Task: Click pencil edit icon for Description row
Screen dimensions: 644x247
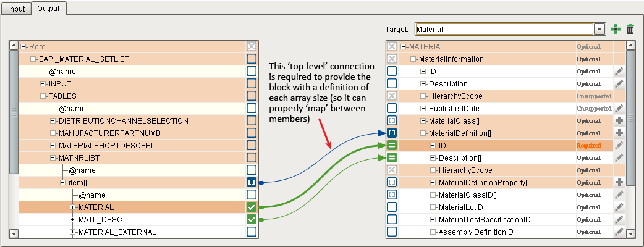Action: [619, 84]
